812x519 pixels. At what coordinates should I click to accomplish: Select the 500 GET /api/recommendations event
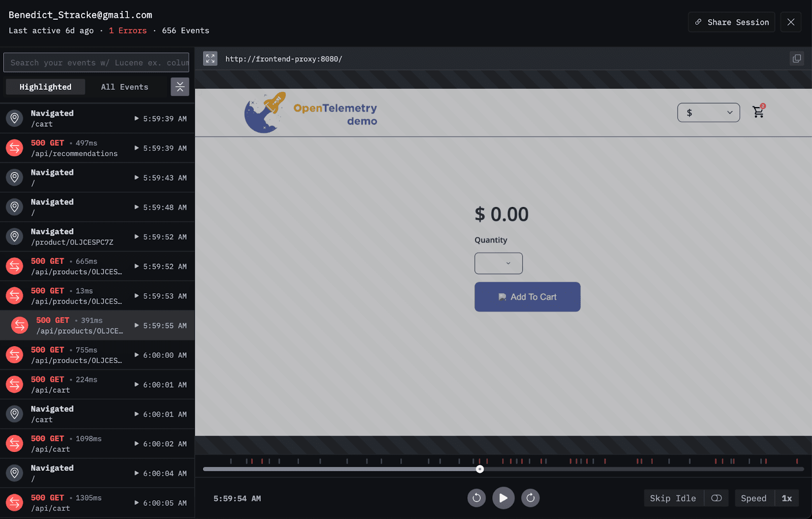click(x=97, y=148)
